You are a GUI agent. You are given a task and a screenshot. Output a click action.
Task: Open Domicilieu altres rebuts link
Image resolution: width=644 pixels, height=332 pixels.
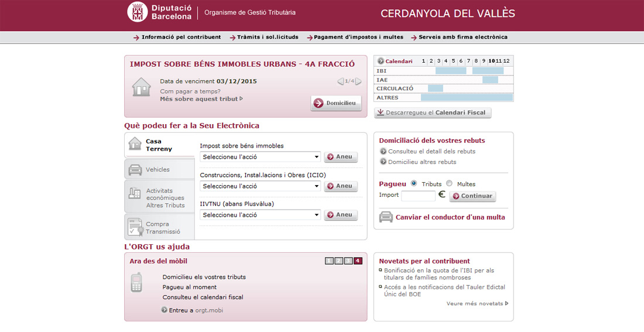(422, 162)
